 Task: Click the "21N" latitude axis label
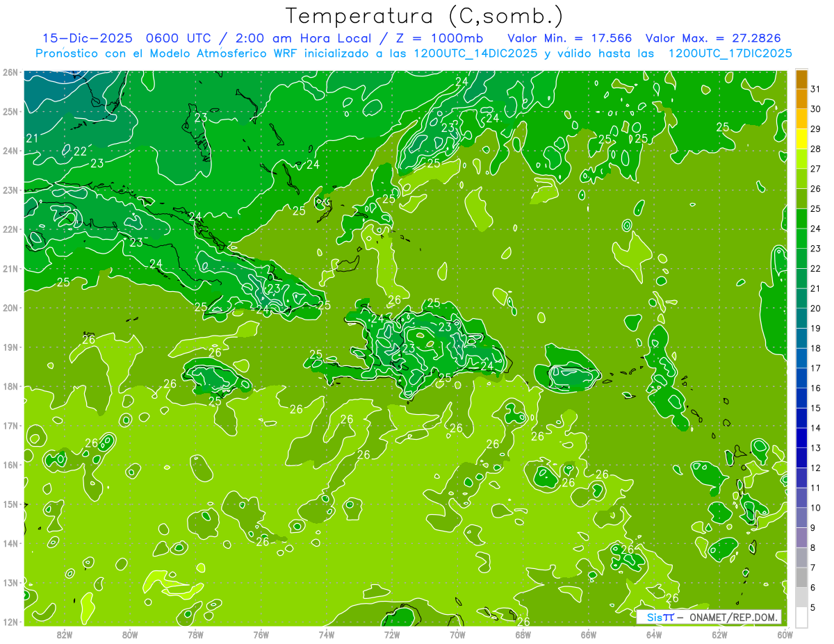tap(10, 268)
